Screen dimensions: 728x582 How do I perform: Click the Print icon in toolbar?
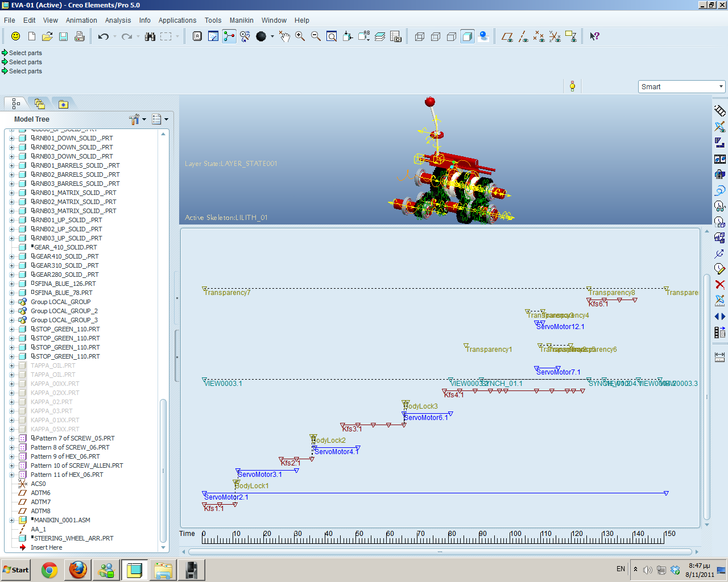[x=80, y=36]
